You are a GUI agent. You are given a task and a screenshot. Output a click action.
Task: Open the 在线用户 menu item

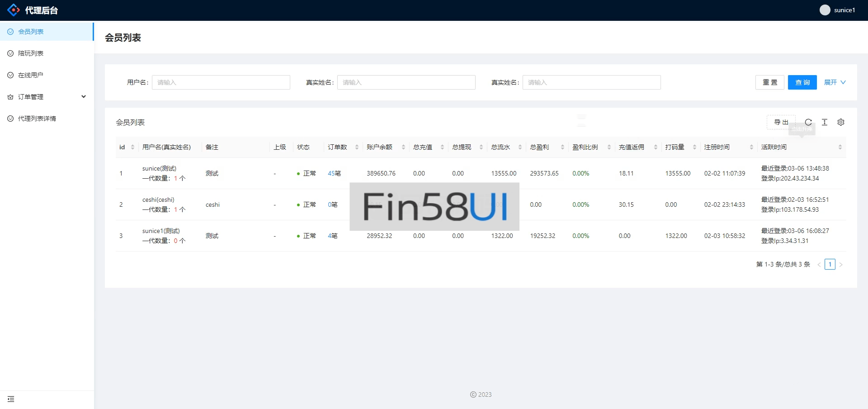point(31,75)
